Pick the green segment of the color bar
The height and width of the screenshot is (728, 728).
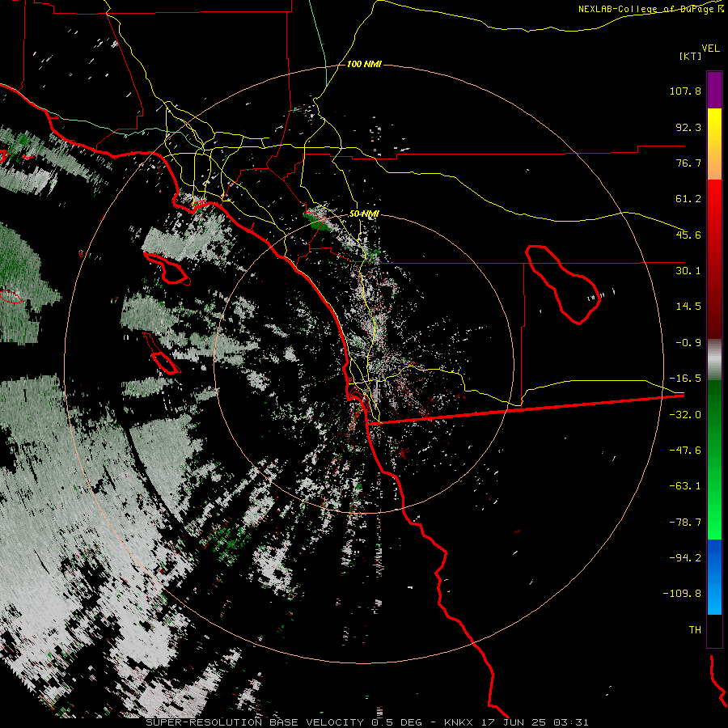click(x=714, y=459)
